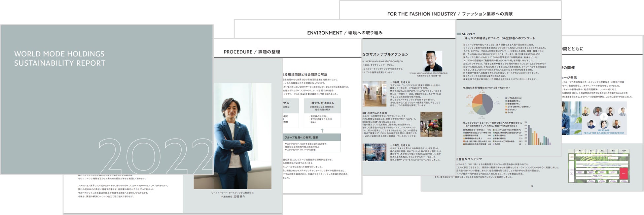Click the VISUAL MERCHANDISING STUDIO president portrait
The height and width of the screenshot is (215, 644).
click(432, 61)
